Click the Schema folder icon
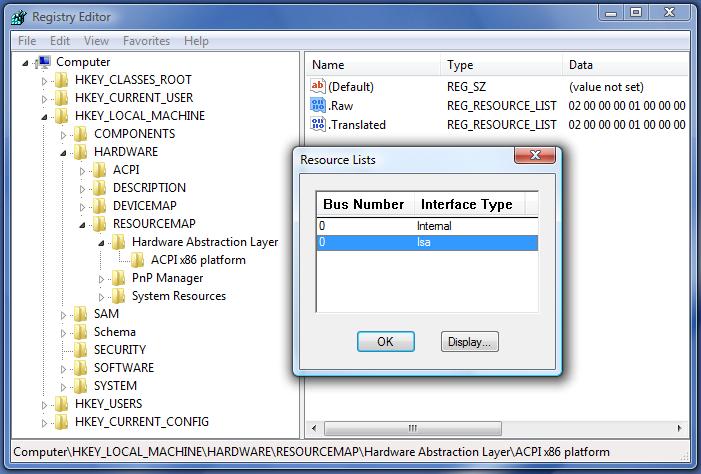 click(x=80, y=332)
